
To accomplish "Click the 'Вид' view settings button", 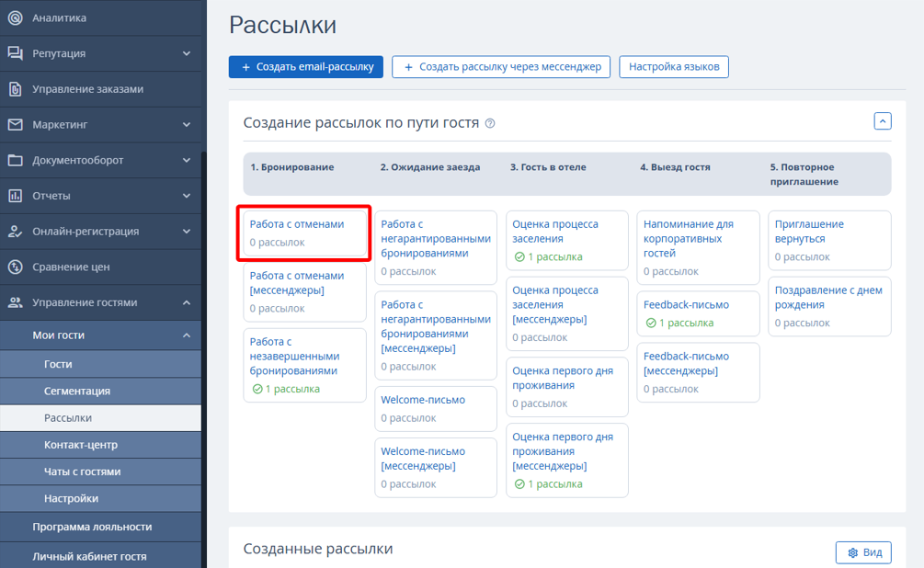I will tap(863, 552).
